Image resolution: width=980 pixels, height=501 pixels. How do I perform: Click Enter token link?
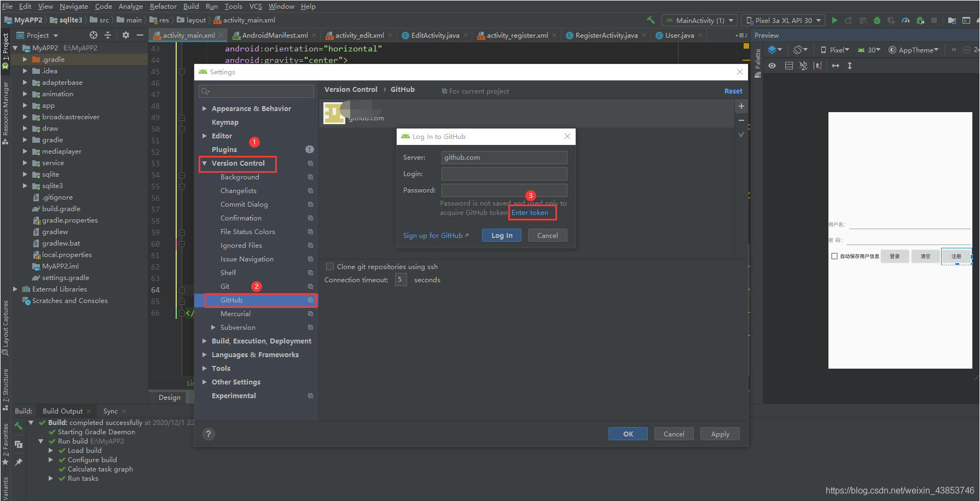tap(530, 213)
